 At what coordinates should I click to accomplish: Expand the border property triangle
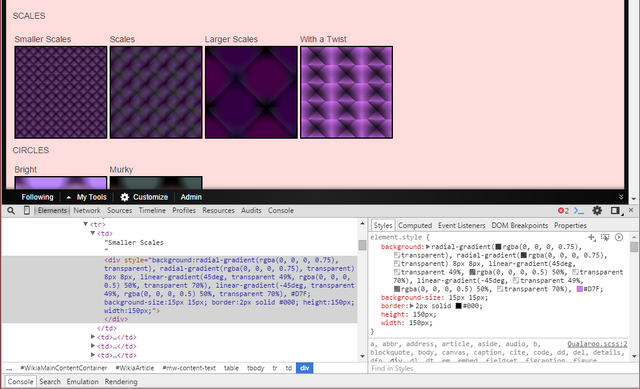point(412,306)
